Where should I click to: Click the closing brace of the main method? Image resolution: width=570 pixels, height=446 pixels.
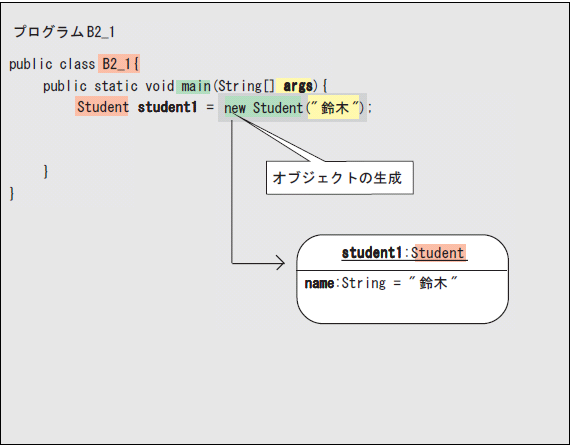46,171
